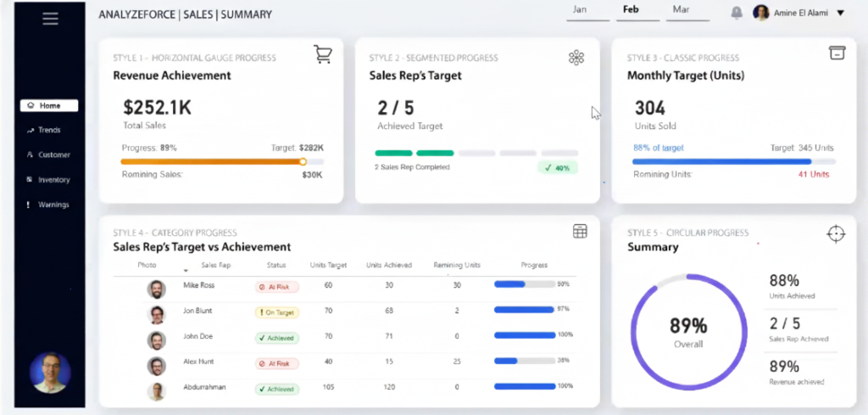Click the flower icon on Sales Rep's Target card
This screenshot has width=868, height=415.
click(576, 57)
